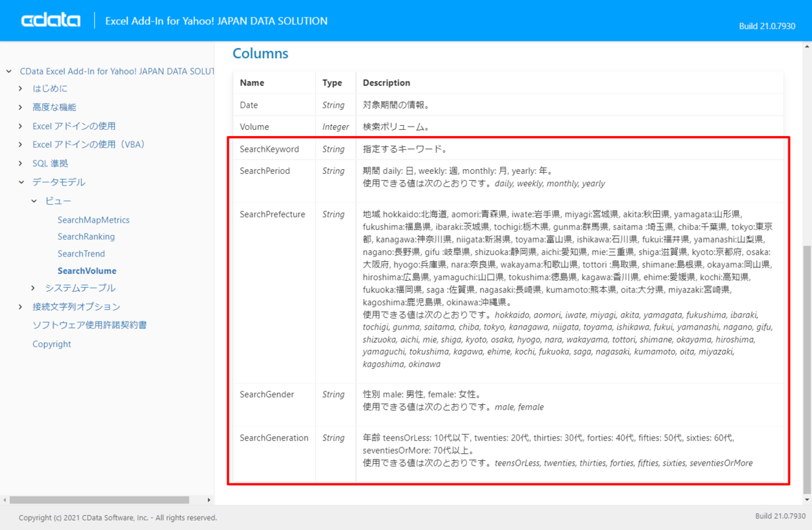812x530 pixels.
Task: Expand the 接続文字列オプション arrow
Action: (22, 307)
